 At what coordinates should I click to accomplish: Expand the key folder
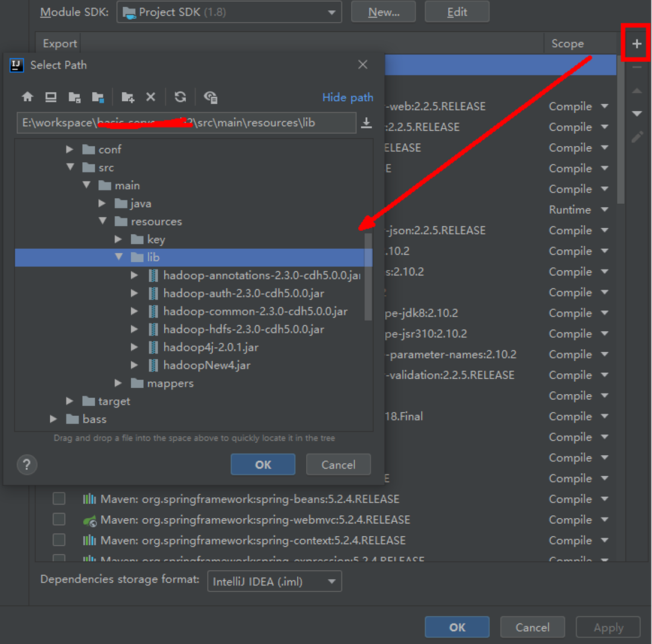click(x=119, y=239)
